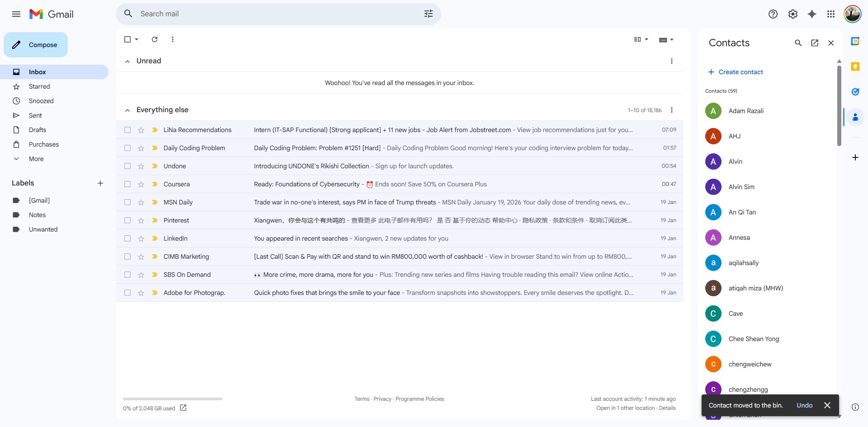Click Undo in the notification toast
Image resolution: width=868 pixels, height=427 pixels.
[804, 405]
